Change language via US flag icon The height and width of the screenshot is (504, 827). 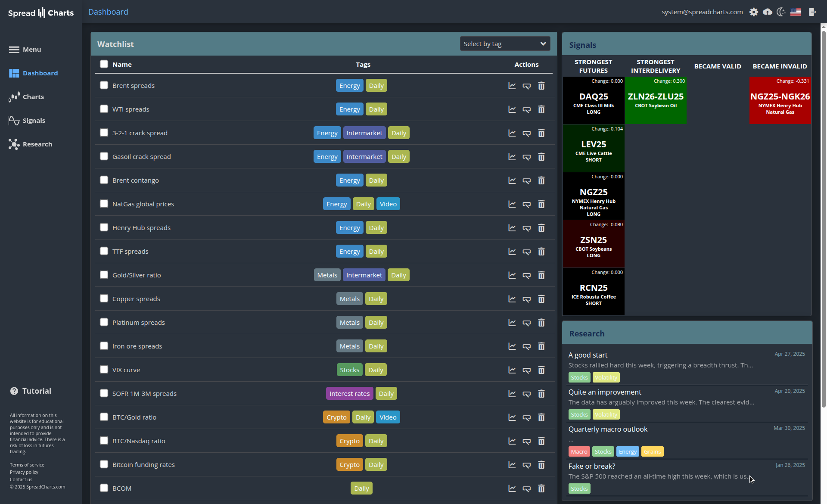coord(796,12)
